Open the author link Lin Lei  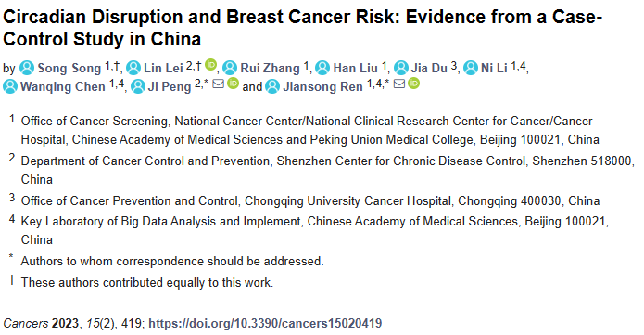click(163, 68)
